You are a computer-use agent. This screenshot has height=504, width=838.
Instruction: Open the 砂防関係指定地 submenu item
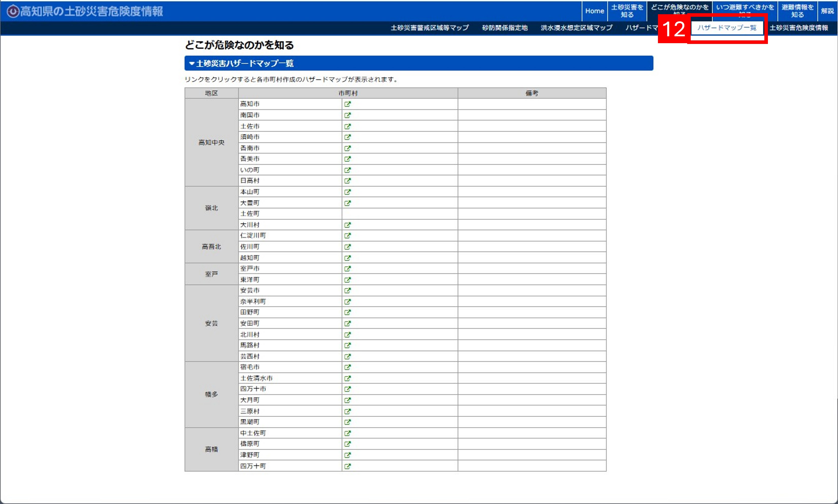[x=504, y=28]
